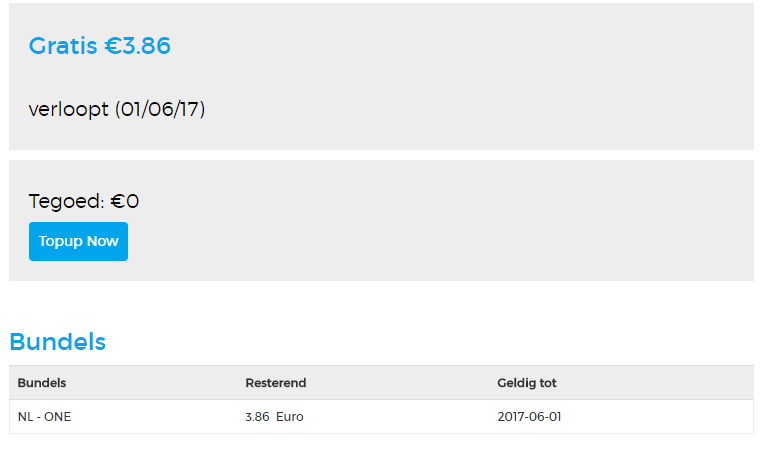Click the Gratis €3.86 heading

tap(99, 46)
